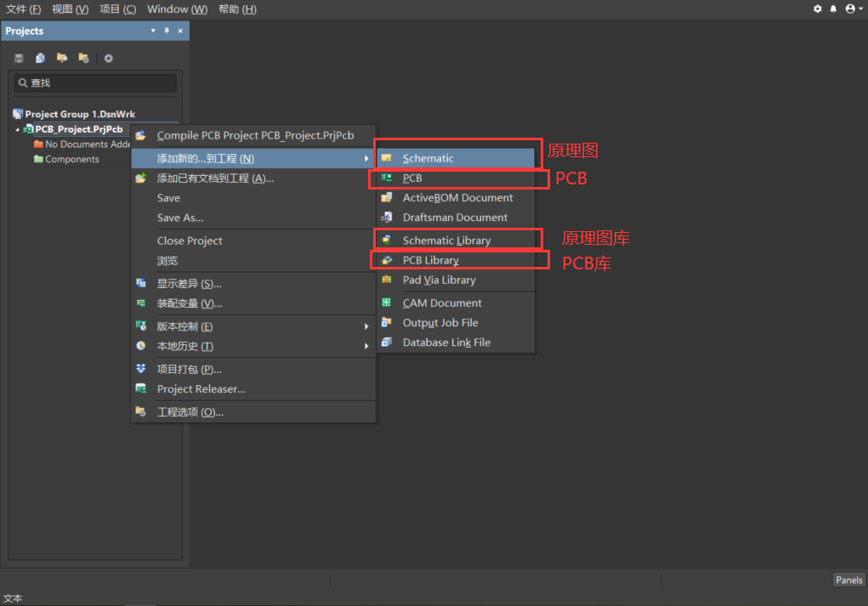Open the notifications bell icon

pos(833,8)
